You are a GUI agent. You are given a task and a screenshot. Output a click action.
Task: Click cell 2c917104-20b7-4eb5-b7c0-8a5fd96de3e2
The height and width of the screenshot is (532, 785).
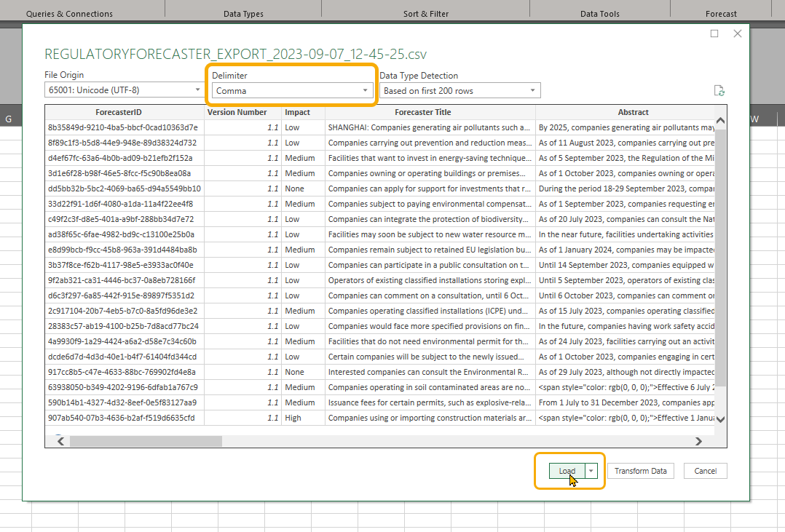pos(125,311)
